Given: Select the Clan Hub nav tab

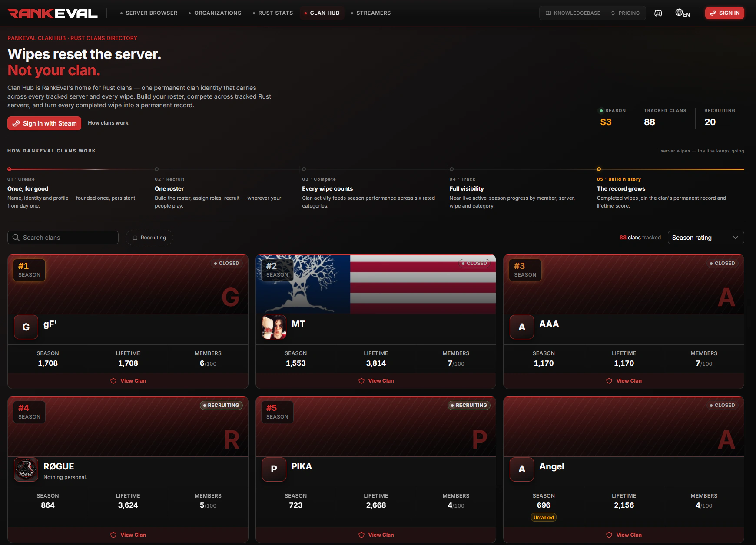Looking at the screenshot, I should pos(322,13).
